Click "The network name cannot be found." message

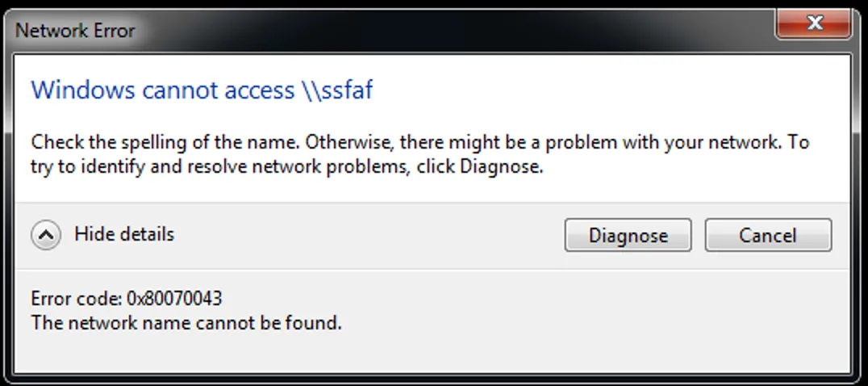pyautogui.click(x=186, y=323)
